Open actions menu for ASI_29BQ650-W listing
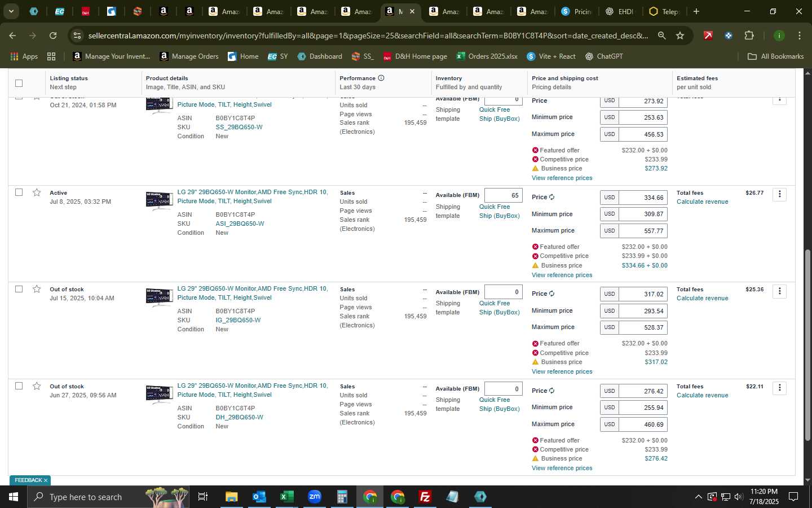This screenshot has height=508, width=812. pos(779,194)
